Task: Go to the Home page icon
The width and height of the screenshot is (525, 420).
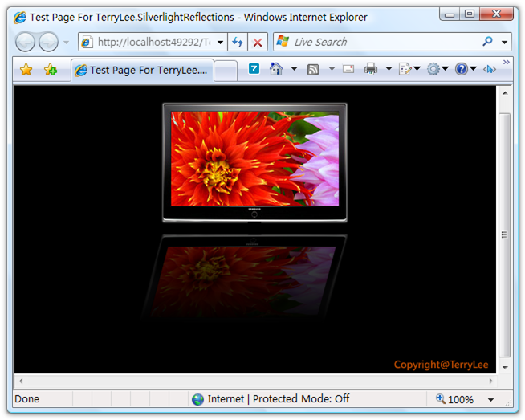Action: pos(276,69)
